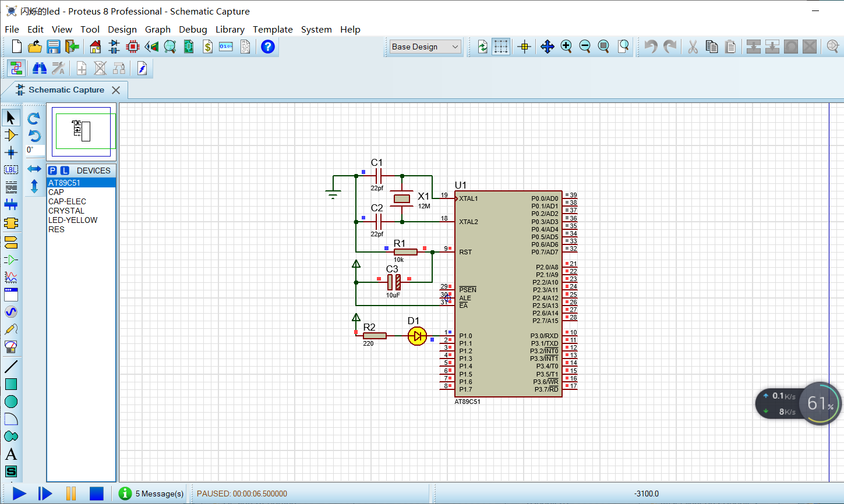The height and width of the screenshot is (504, 844).
Task: Click the blue Help question mark icon
Action: pyautogui.click(x=268, y=47)
